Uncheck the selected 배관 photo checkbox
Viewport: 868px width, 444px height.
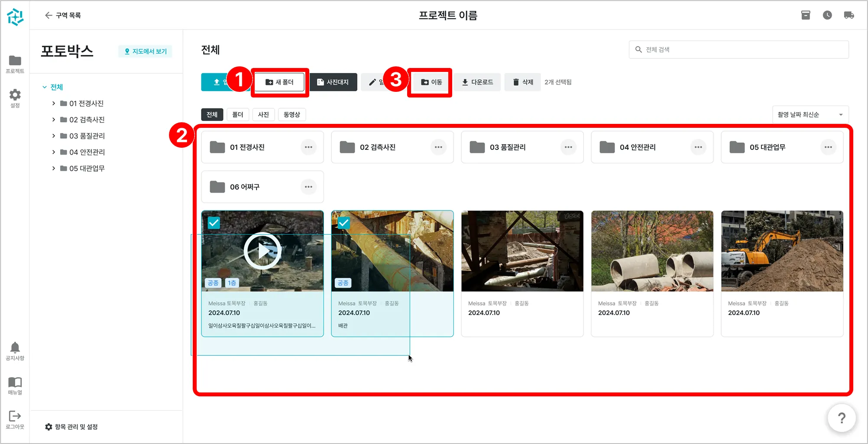(x=344, y=223)
